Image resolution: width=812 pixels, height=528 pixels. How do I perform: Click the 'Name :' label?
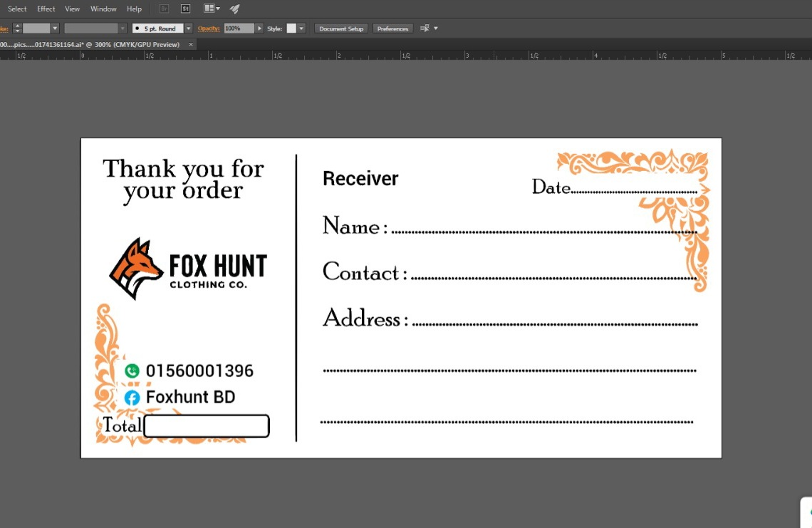tap(355, 226)
